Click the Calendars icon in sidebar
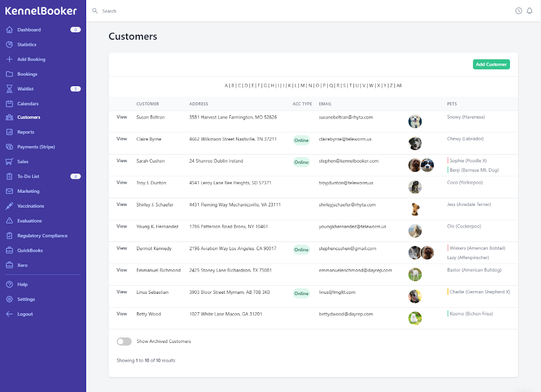Screen dimensions: 541x392 (9, 104)
